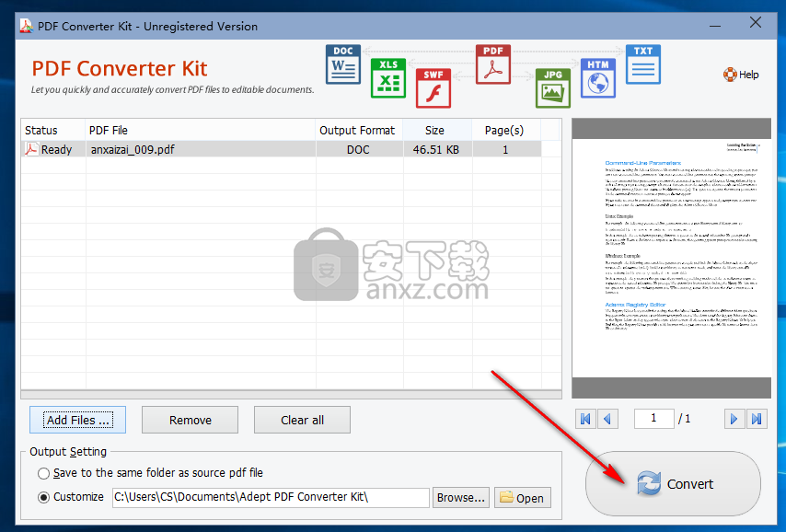The height and width of the screenshot is (532, 786).
Task: Choose the HTM web format icon
Action: [x=598, y=77]
